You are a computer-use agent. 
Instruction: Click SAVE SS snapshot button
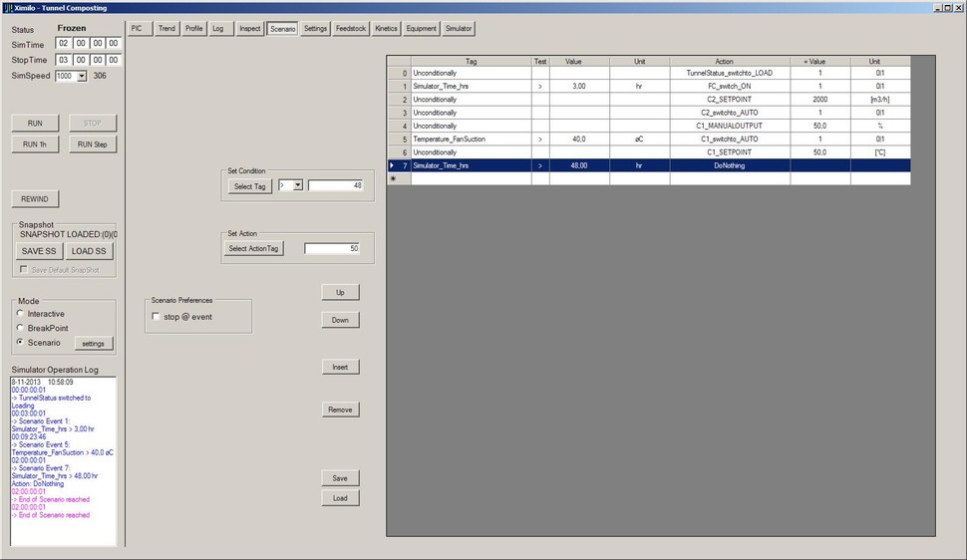pyautogui.click(x=39, y=251)
